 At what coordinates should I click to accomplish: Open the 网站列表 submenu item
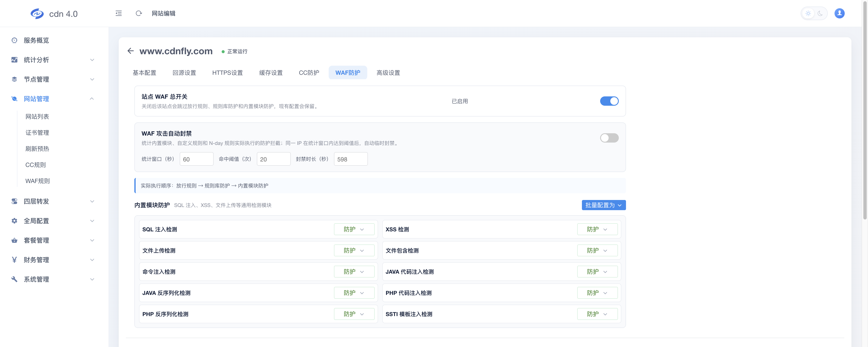pos(37,117)
